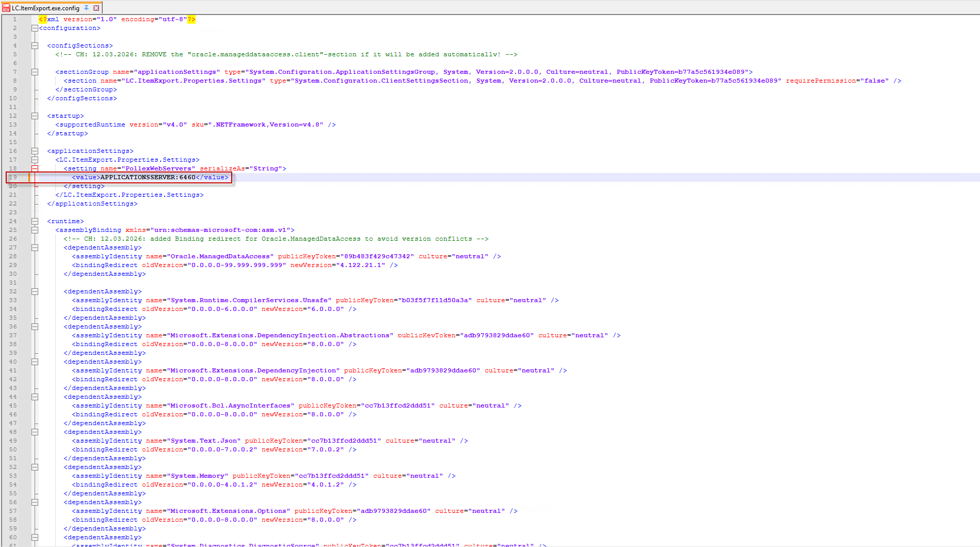This screenshot has width=980, height=547.
Task: Click the APPLICATIONSSERVER:6460 value text
Action: (x=148, y=177)
